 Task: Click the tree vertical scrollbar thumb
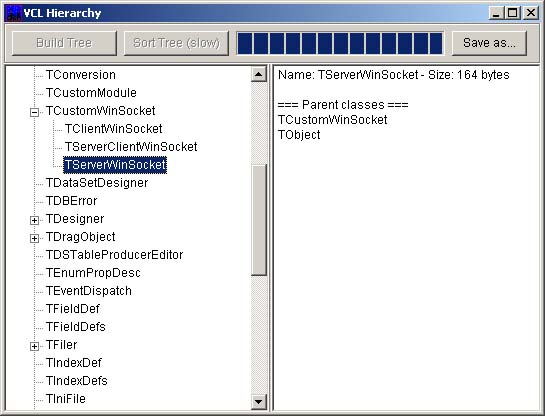point(258,220)
